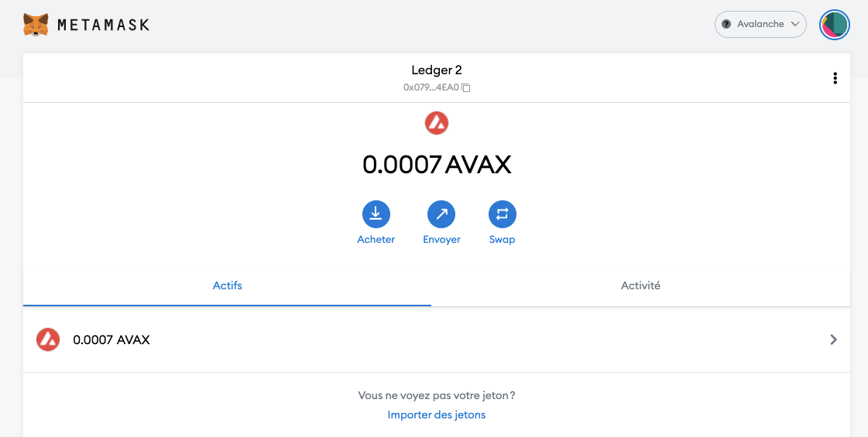This screenshot has width=868, height=437.
Task: Click the large 0.0007 AVAX balance
Action: [x=437, y=165]
